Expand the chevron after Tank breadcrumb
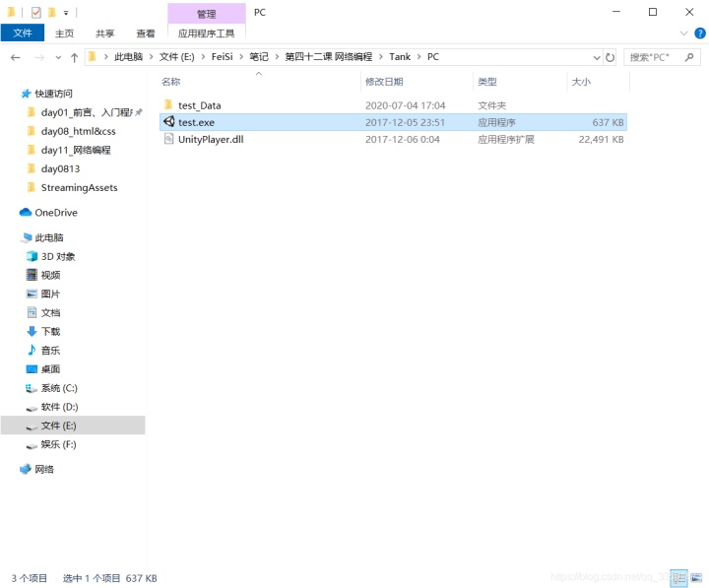Image resolution: width=709 pixels, height=588 pixels. (x=419, y=57)
